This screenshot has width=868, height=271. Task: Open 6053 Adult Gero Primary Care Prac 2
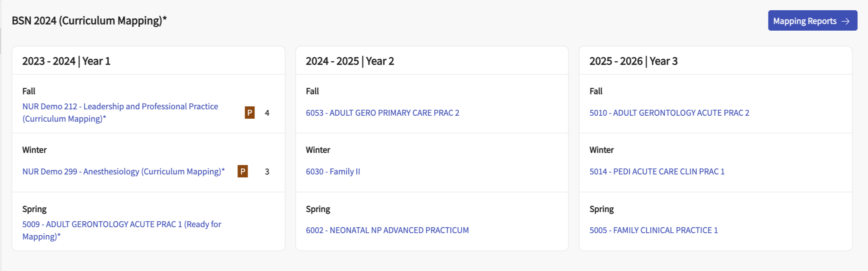tap(383, 113)
